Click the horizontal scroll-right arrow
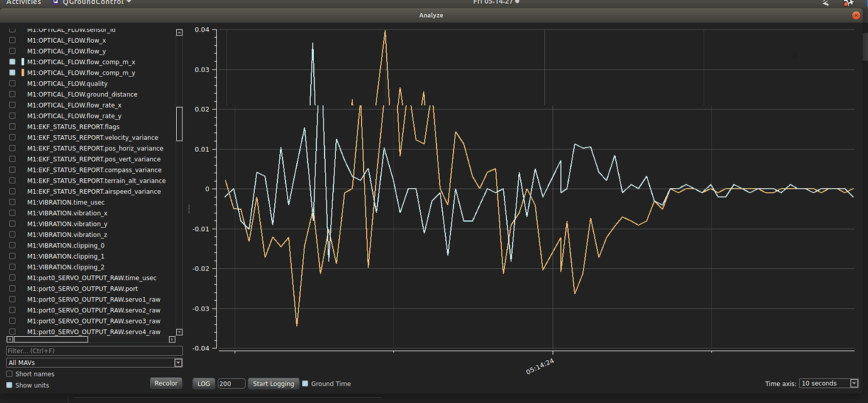The image size is (868, 403). pos(172,339)
